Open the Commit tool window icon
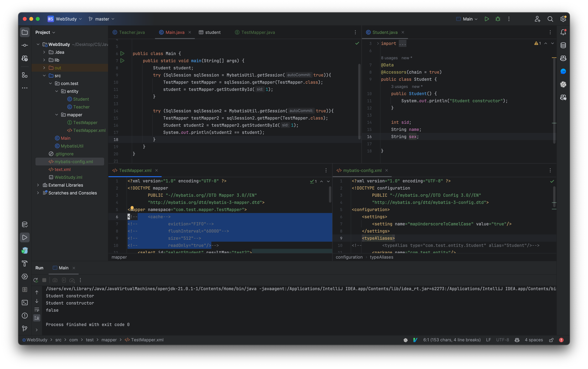 click(x=25, y=45)
